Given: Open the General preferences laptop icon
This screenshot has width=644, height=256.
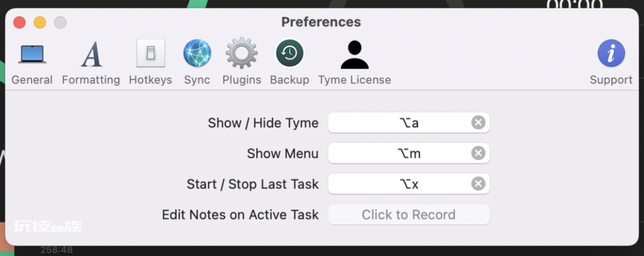Looking at the screenshot, I should [32, 54].
